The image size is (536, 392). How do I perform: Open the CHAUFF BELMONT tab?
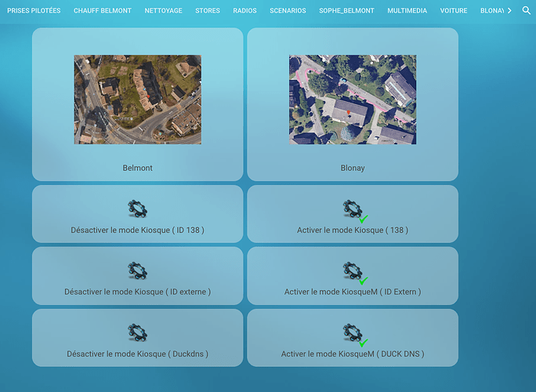103,11
